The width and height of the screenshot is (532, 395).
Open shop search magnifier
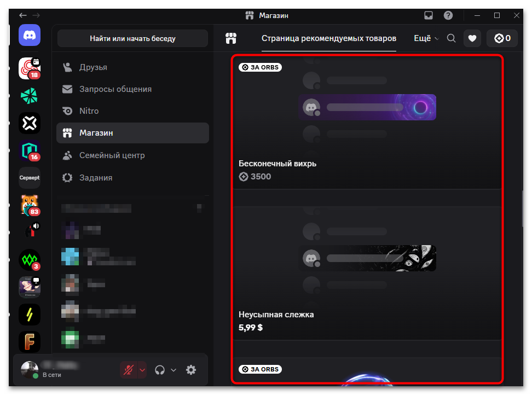[451, 38]
